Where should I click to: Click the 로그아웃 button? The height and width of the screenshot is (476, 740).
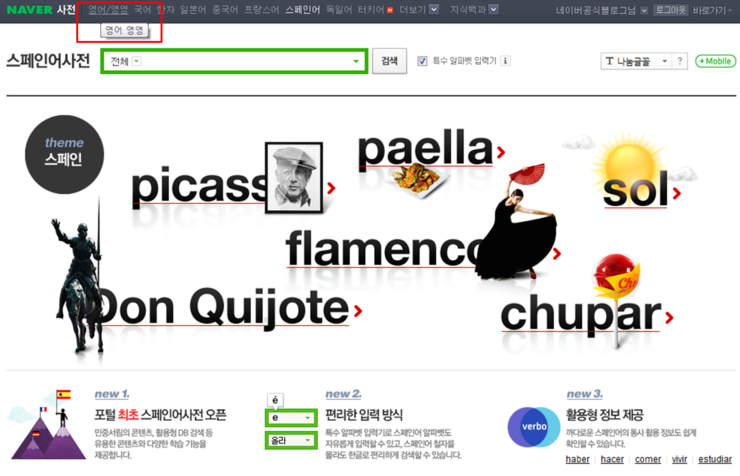pos(670,10)
